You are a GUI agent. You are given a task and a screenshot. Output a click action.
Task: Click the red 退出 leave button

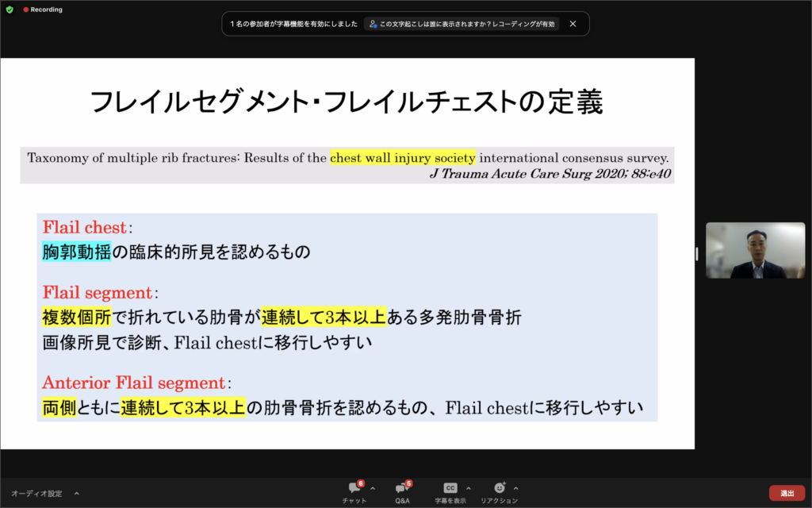pos(786,493)
